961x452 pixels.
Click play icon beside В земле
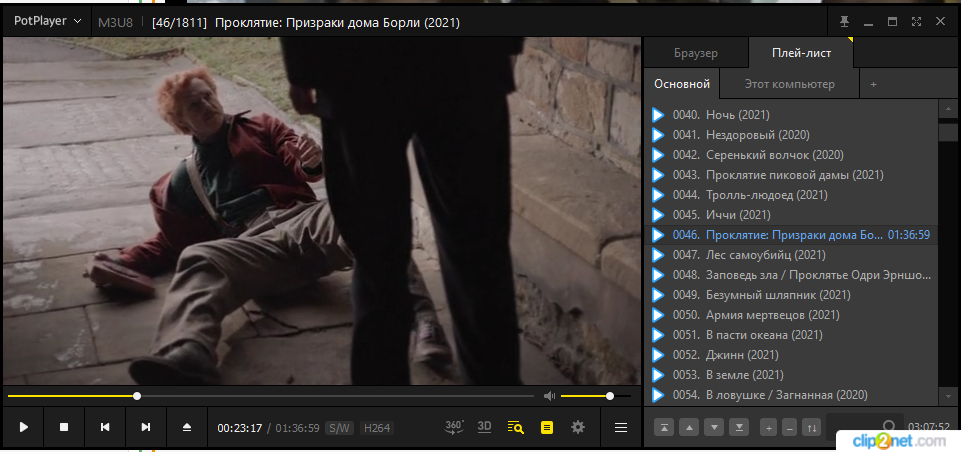tap(658, 375)
